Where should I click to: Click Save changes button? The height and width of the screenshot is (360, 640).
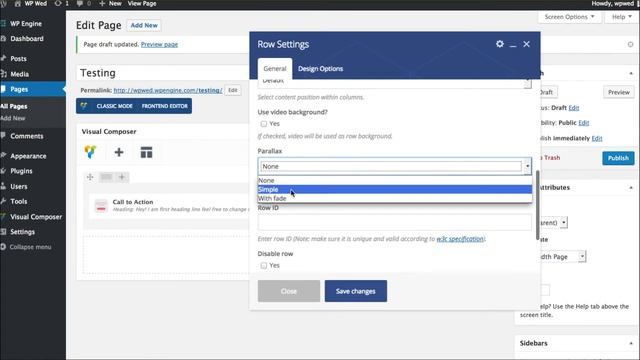356,291
